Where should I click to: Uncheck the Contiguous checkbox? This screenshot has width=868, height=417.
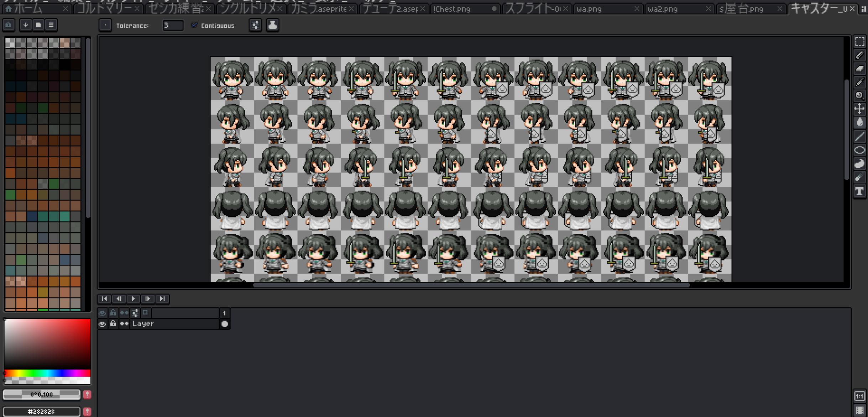[194, 25]
